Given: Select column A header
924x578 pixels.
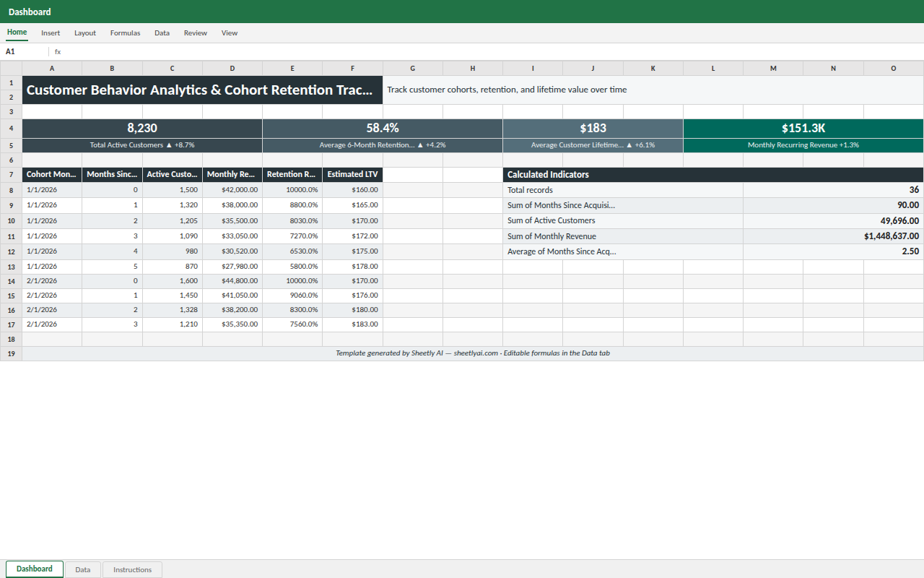Looking at the screenshot, I should point(52,68).
